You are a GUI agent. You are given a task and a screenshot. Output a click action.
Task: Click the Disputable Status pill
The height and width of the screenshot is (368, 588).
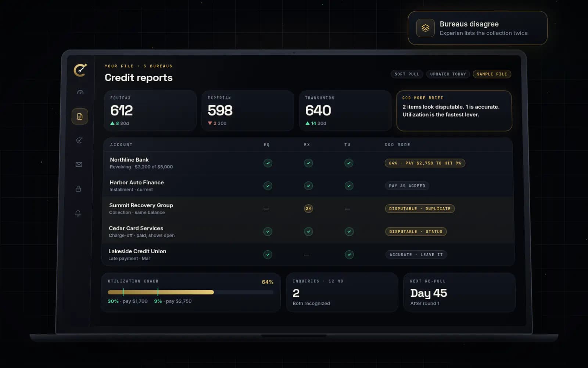point(416,231)
